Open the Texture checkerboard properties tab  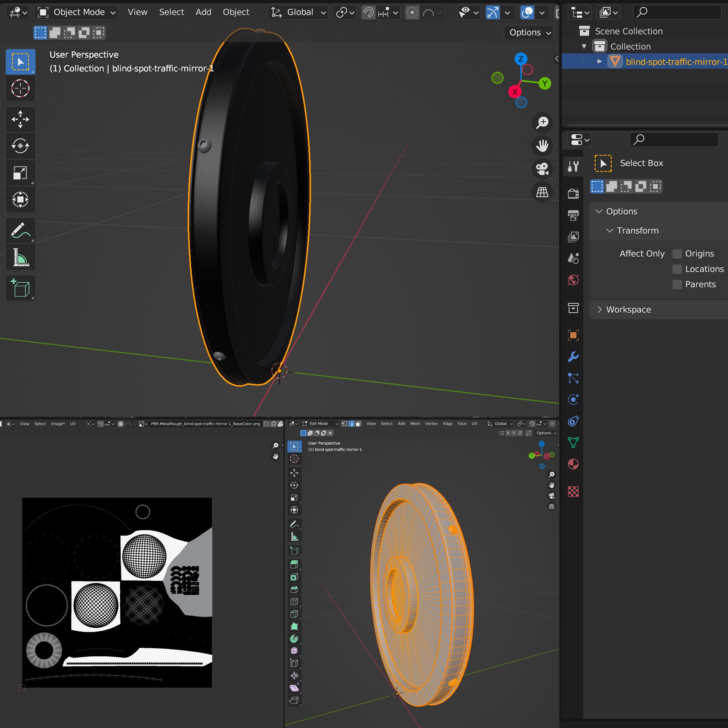click(573, 491)
